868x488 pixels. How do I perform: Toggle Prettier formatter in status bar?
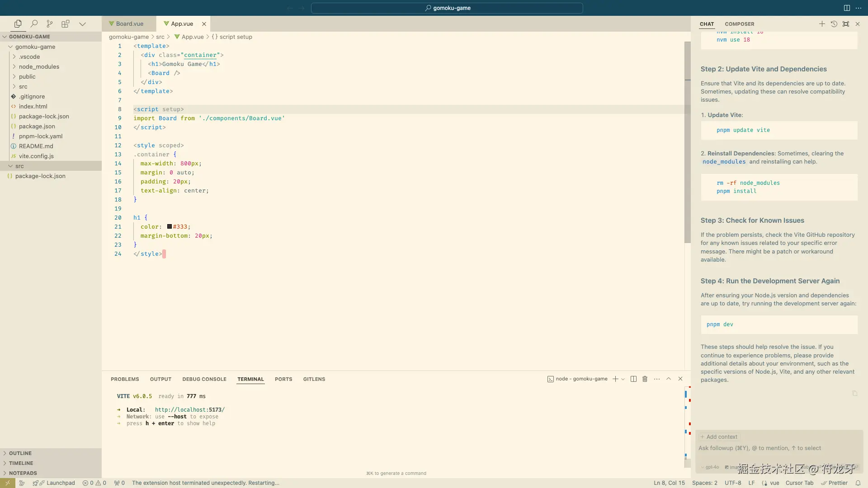(835, 483)
